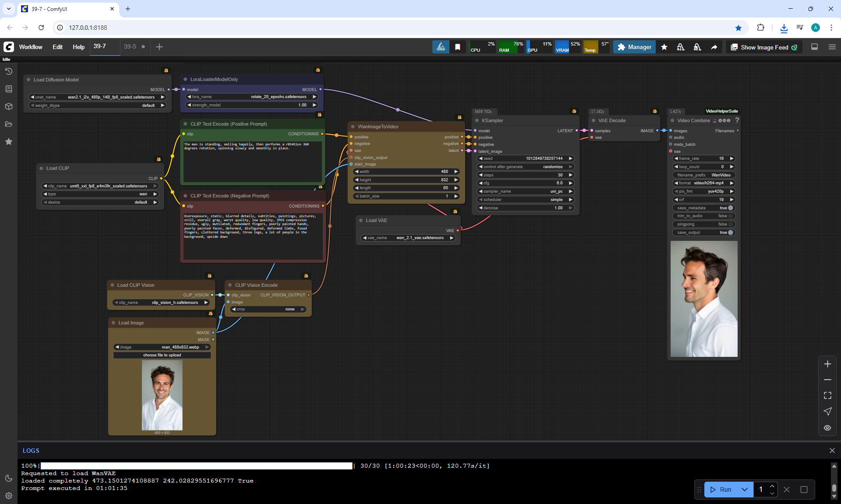Click the fit view canvas icon
Screen dimensions: 841x504
[827, 395]
